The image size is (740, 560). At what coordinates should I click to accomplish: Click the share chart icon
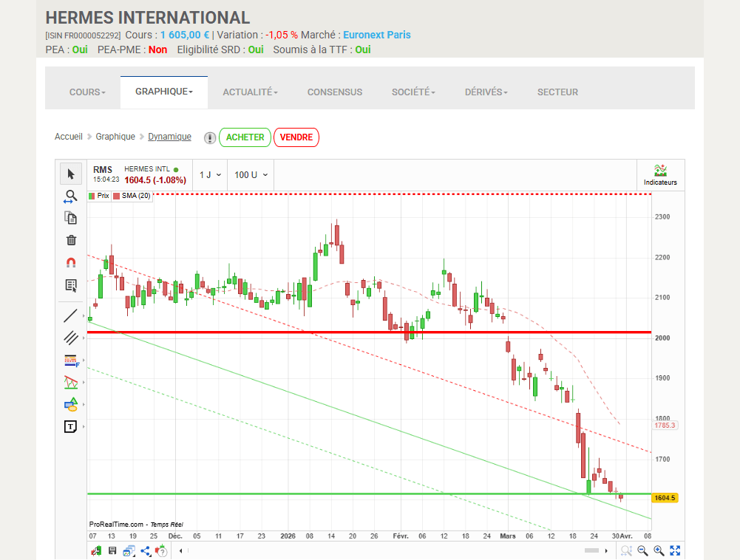146,550
